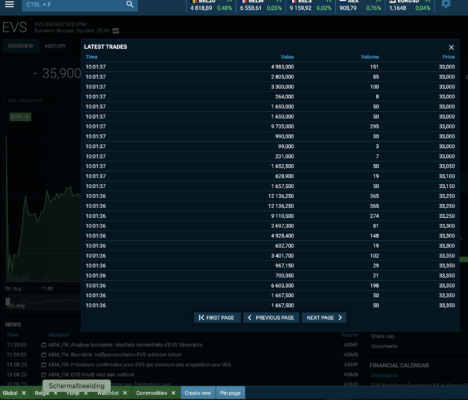
Task: Open settings gear in top bar
Action: 446,4
